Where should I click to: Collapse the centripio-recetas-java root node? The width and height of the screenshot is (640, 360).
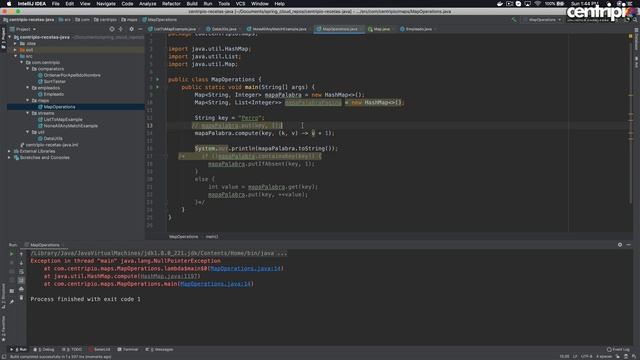[9, 37]
